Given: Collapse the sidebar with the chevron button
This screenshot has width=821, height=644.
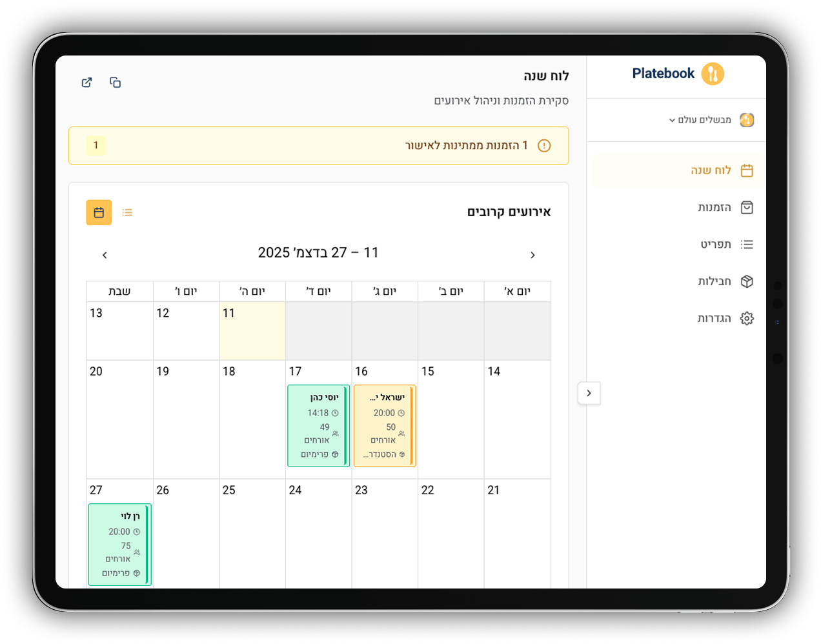Looking at the screenshot, I should point(589,393).
